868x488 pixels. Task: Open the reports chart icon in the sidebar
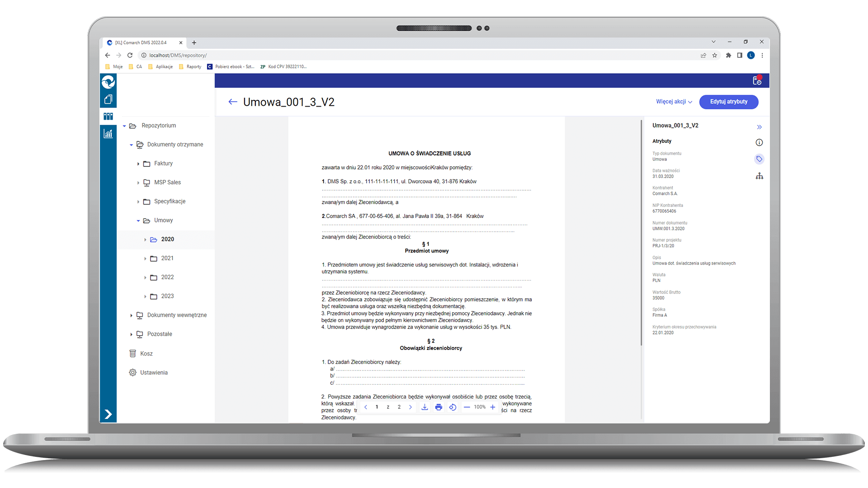[x=108, y=133]
